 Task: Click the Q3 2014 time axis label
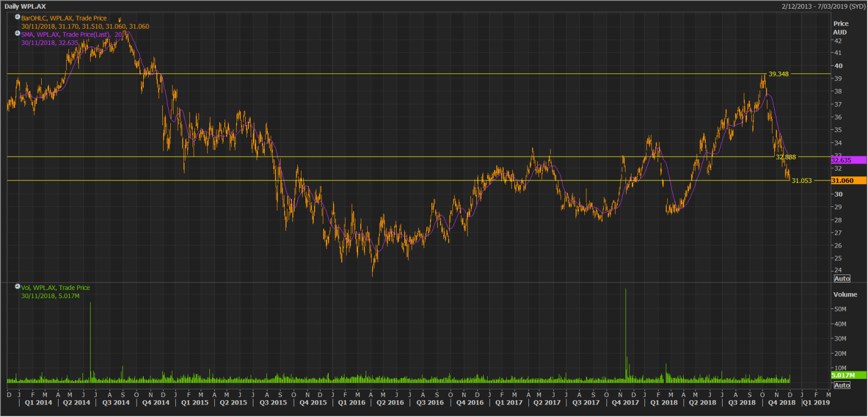pyautogui.click(x=116, y=402)
